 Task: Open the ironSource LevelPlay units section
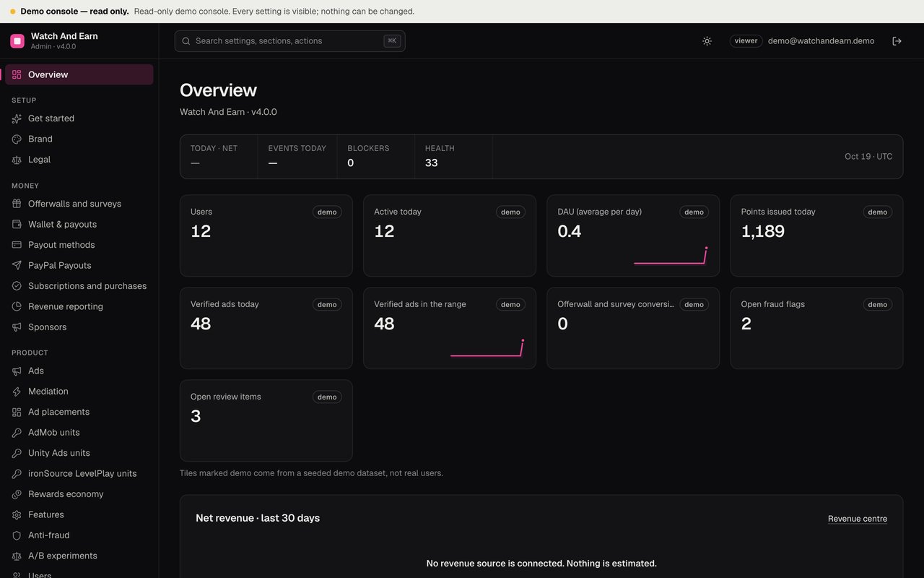pyautogui.click(x=79, y=473)
